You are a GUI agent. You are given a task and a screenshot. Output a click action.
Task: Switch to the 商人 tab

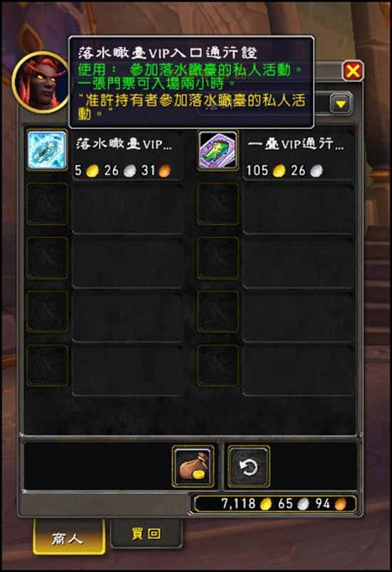(68, 538)
